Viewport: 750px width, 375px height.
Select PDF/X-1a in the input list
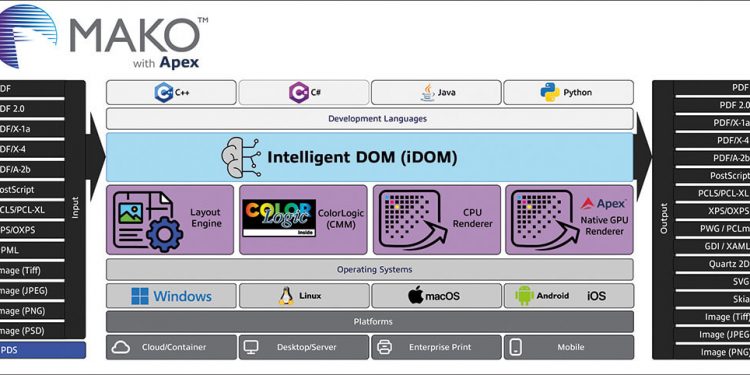32,129
